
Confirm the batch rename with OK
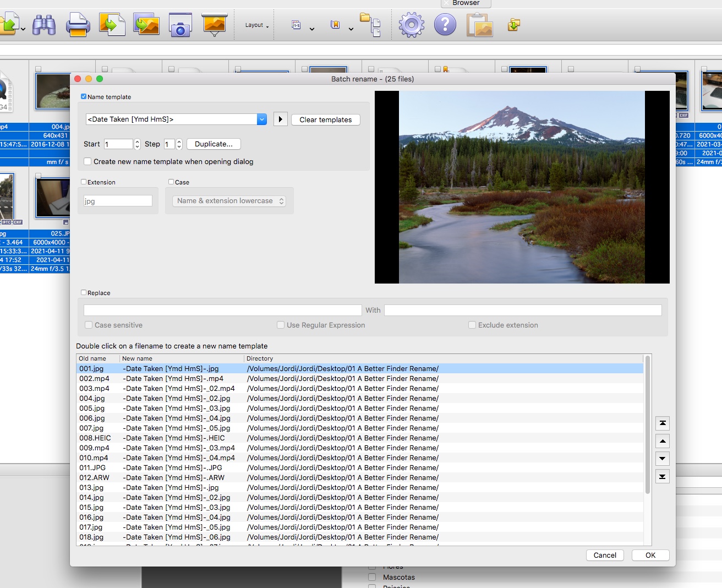(x=650, y=555)
